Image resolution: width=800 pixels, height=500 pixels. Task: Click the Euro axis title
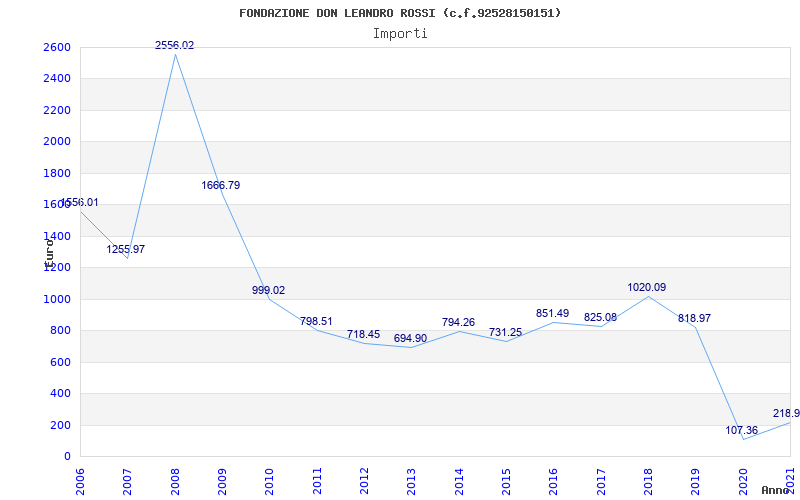click(49, 253)
